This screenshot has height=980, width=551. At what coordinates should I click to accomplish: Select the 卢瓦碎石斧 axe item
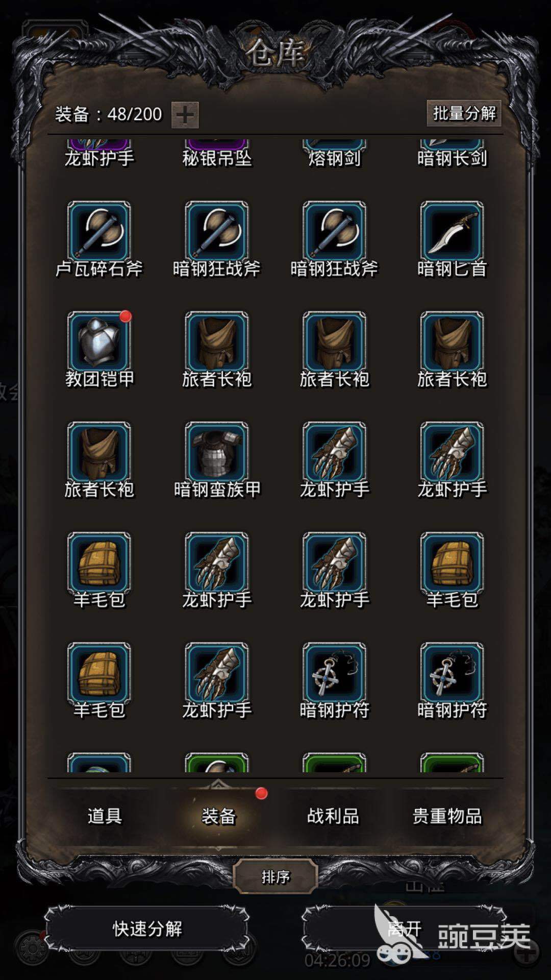pos(99,231)
